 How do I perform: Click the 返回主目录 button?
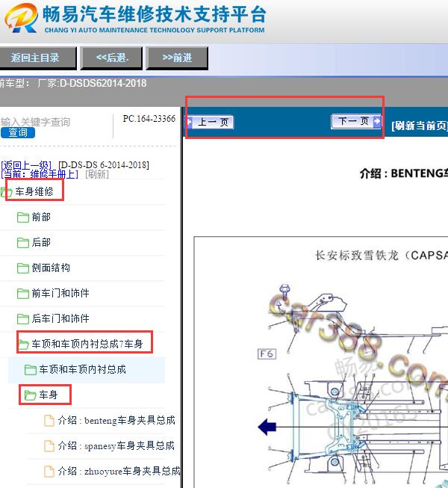point(37,58)
